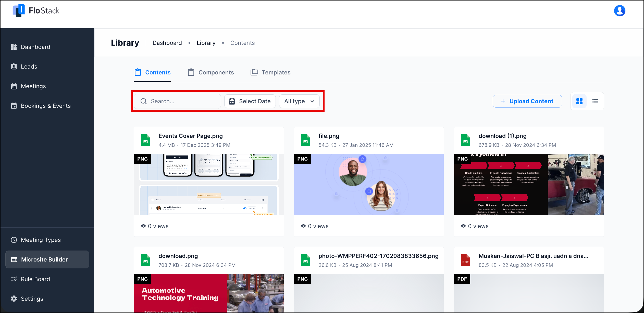Open the All type dropdown
Screen dimensions: 644x313
coord(299,101)
